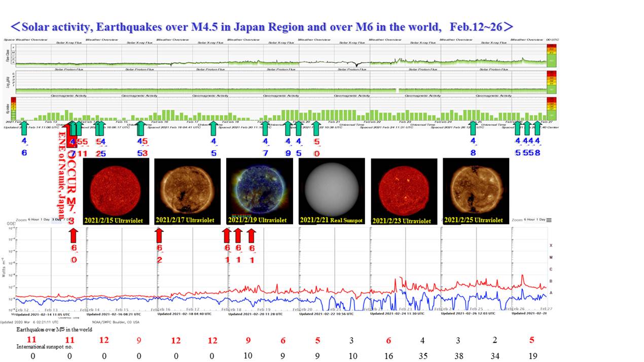This screenshot has height=362, width=644.
Task: Click sunspot number value 34
Action: [495, 356]
